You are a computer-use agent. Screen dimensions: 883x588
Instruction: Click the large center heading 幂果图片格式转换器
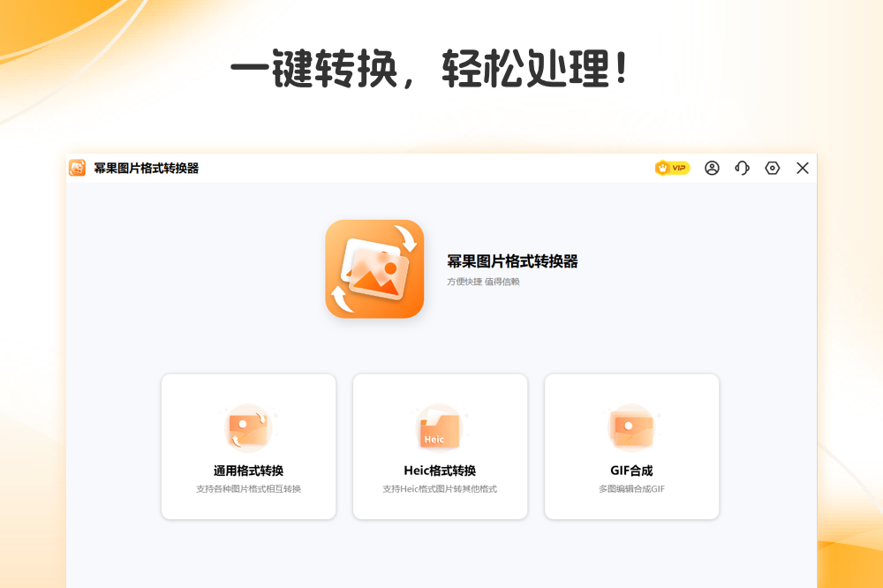[512, 261]
